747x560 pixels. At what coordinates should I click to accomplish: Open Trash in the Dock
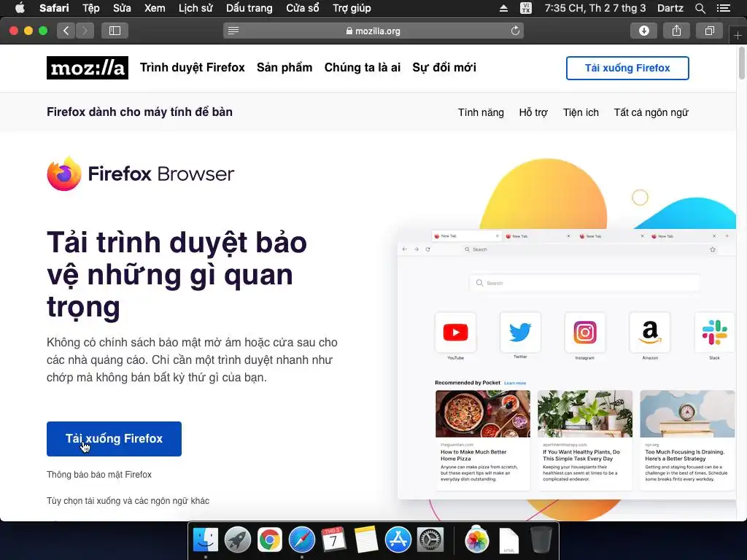(x=541, y=540)
